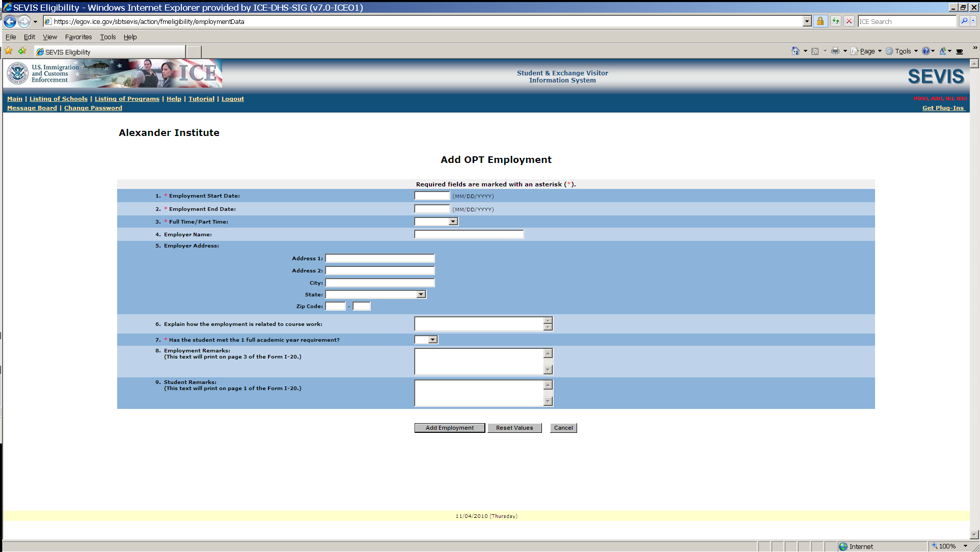
Task: Expand the address bar history dropdown
Action: 807,21
